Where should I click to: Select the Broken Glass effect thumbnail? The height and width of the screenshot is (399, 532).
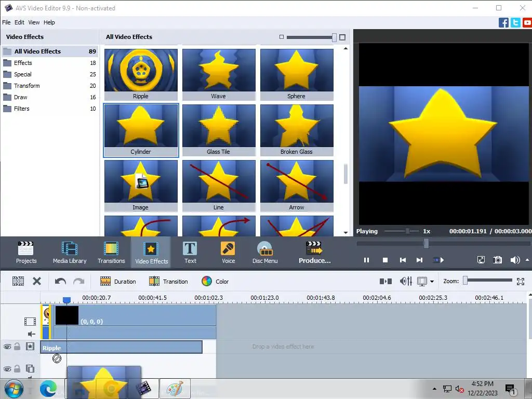pos(297,130)
